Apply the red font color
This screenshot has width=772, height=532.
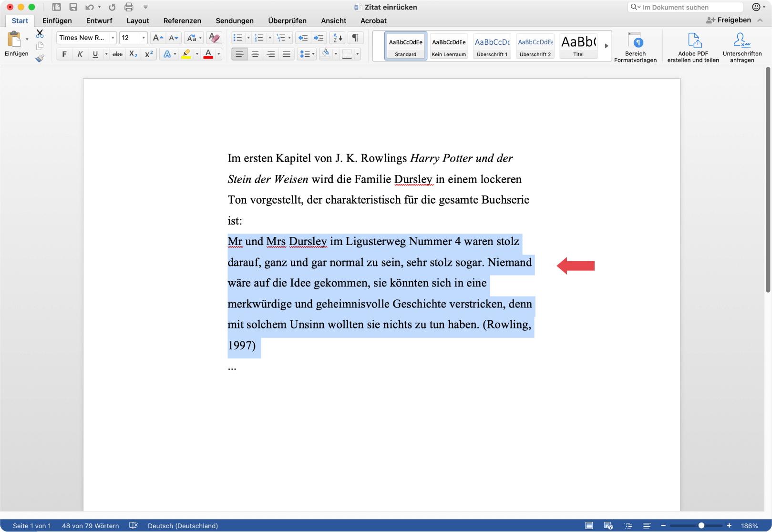208,54
